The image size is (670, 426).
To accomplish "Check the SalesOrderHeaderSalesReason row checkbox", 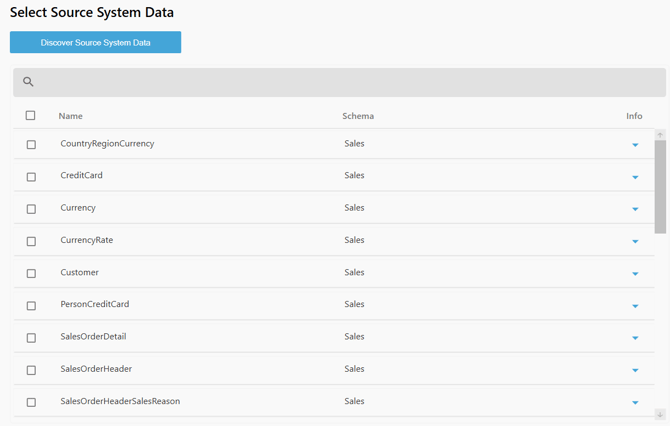I will click(31, 402).
